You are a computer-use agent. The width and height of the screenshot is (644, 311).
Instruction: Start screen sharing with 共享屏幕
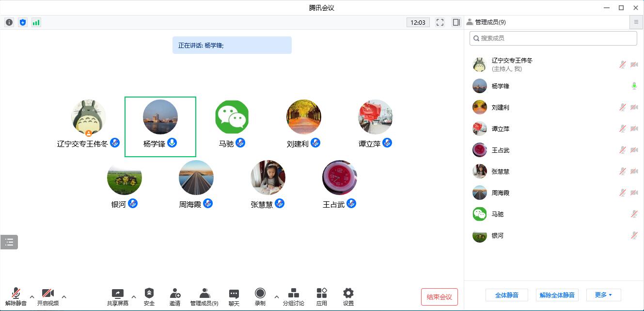pos(118,297)
